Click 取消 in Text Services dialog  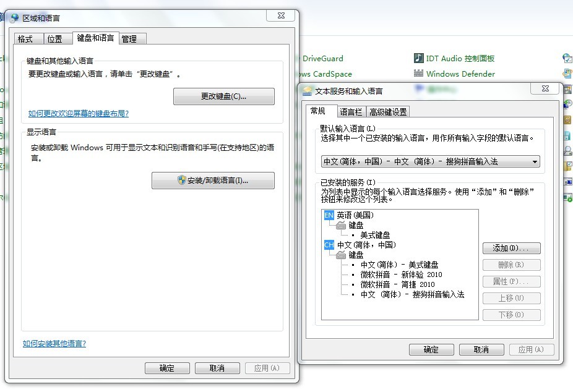pos(481,349)
